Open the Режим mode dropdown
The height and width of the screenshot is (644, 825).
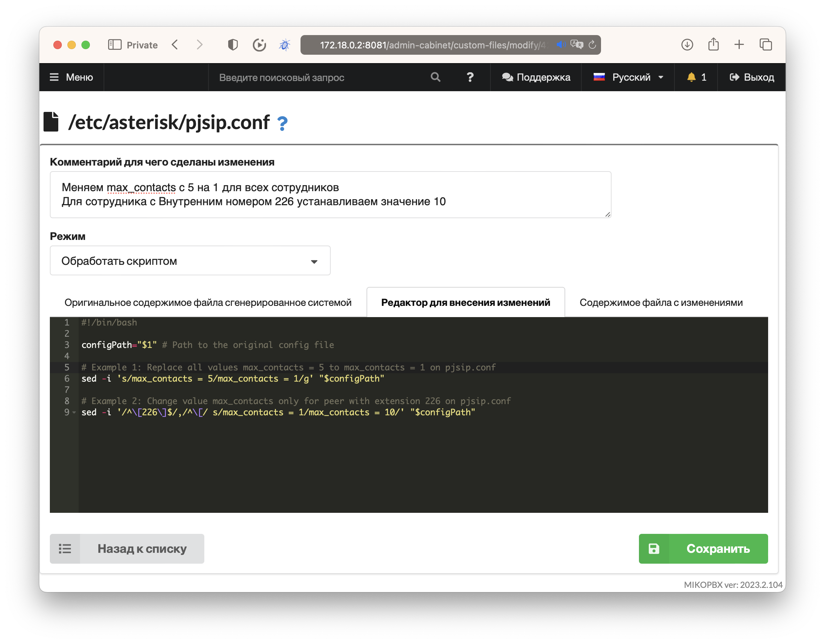(x=190, y=261)
